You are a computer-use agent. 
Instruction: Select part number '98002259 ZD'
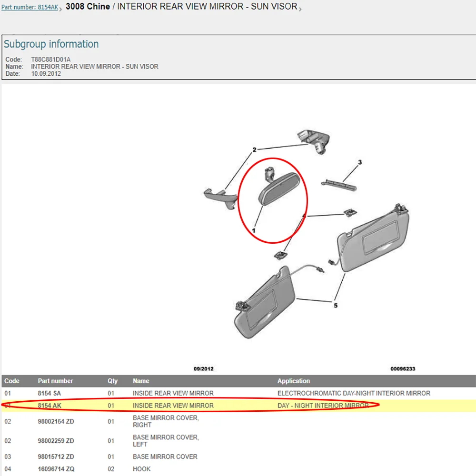(56, 441)
